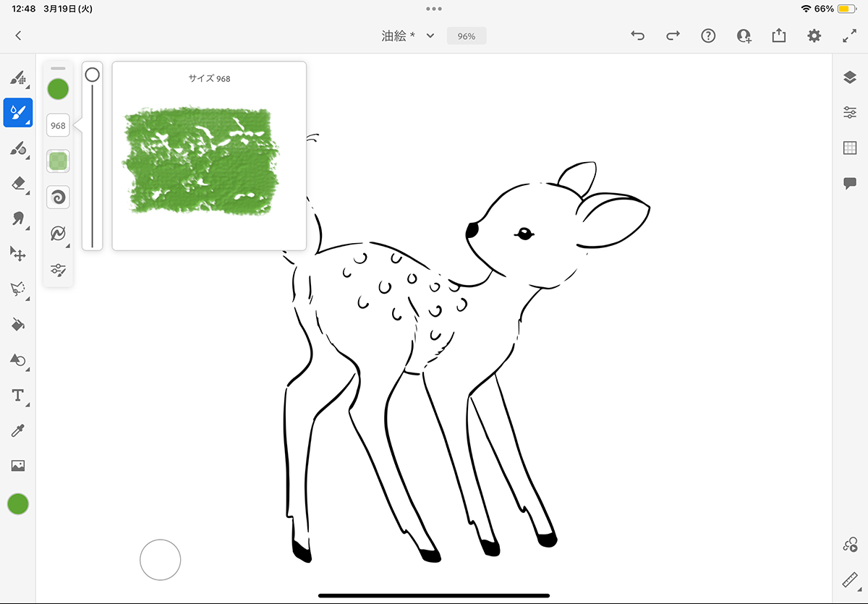This screenshot has width=868, height=604.
Task: Go back with the top-left arrow
Action: tap(18, 35)
